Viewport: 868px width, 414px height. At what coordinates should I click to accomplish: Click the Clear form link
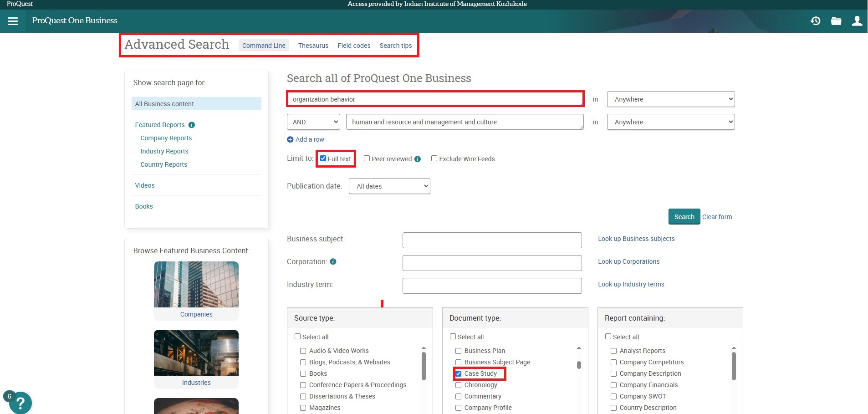(x=717, y=217)
